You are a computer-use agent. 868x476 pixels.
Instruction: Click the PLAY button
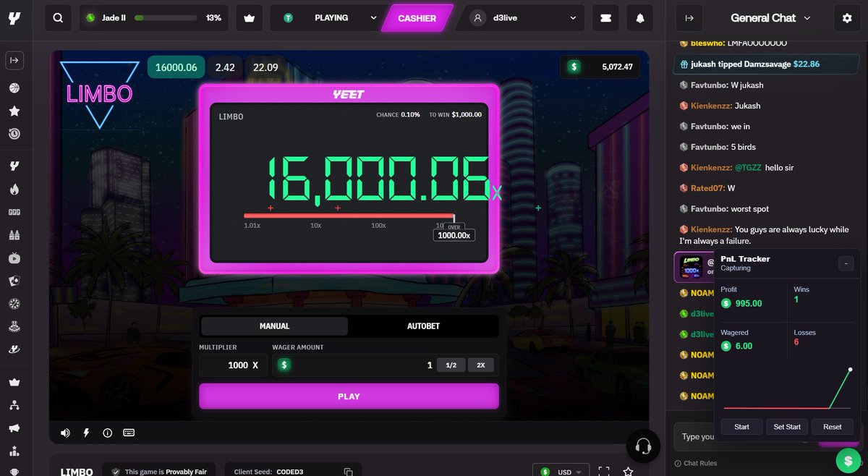(349, 396)
